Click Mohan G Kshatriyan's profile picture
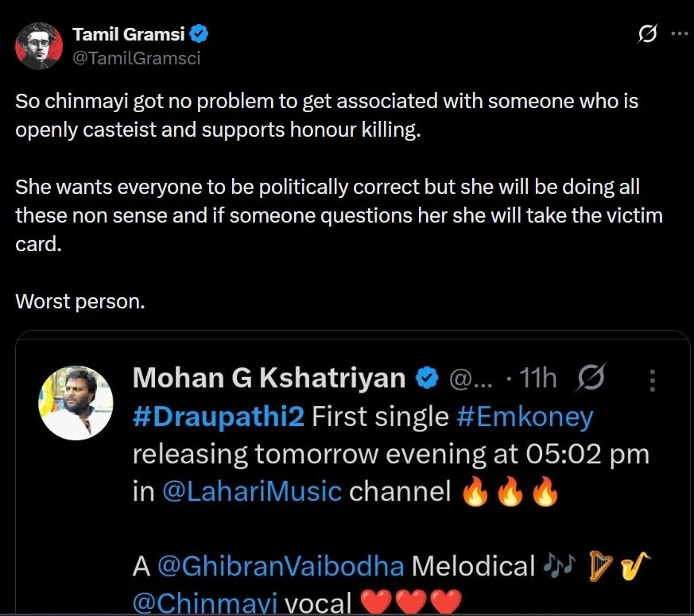Image resolution: width=694 pixels, height=616 pixels. 76,403
